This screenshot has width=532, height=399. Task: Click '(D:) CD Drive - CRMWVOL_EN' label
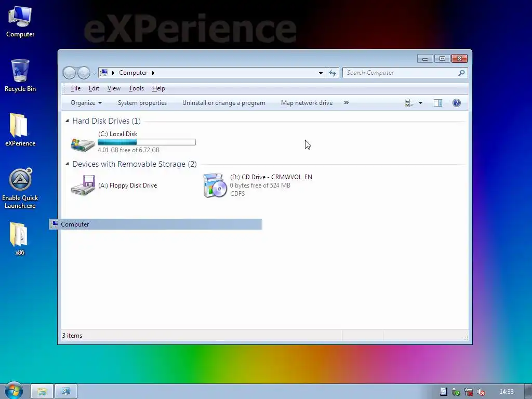coord(271,177)
